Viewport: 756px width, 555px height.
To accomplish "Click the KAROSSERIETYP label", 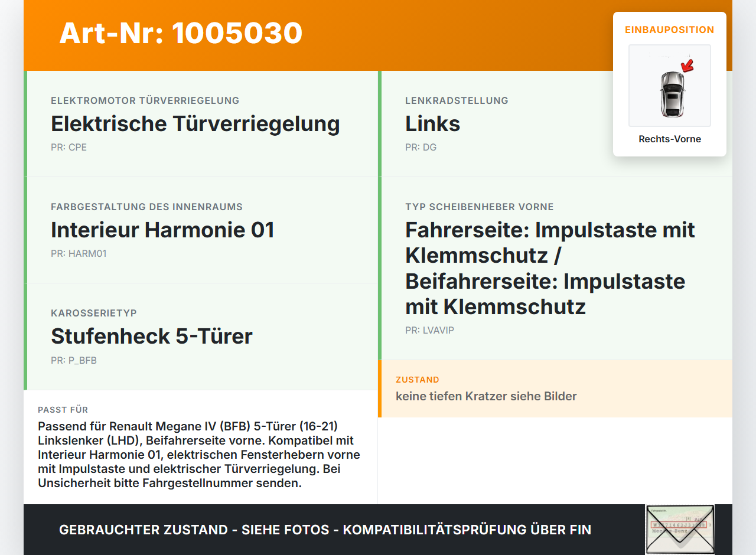I will [94, 313].
